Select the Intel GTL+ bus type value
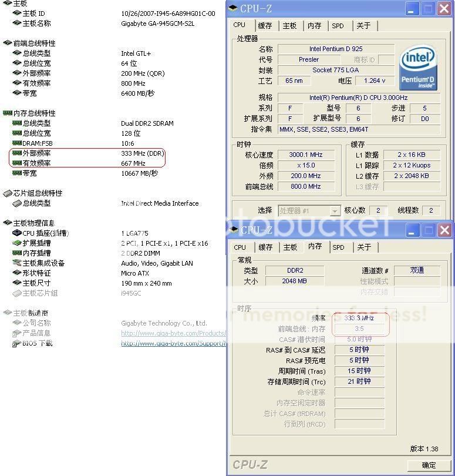Image resolution: width=455 pixels, height=476 pixels. click(136, 53)
